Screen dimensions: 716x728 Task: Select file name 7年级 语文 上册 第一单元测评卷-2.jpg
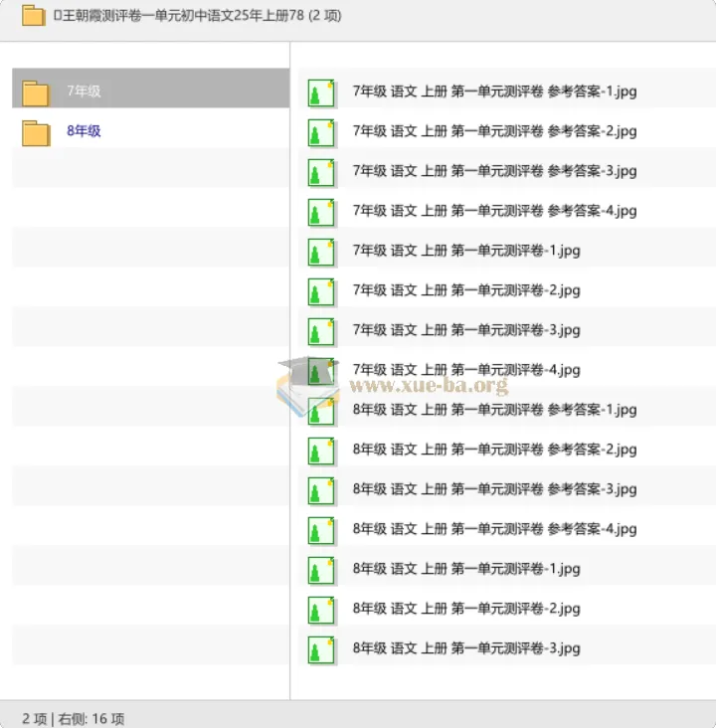(466, 290)
